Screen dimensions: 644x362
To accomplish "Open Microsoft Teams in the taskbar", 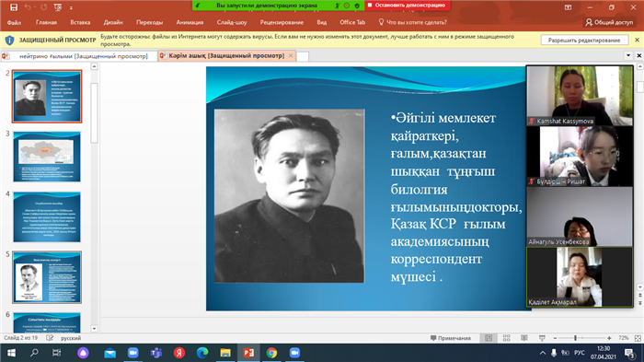I will pos(156,353).
